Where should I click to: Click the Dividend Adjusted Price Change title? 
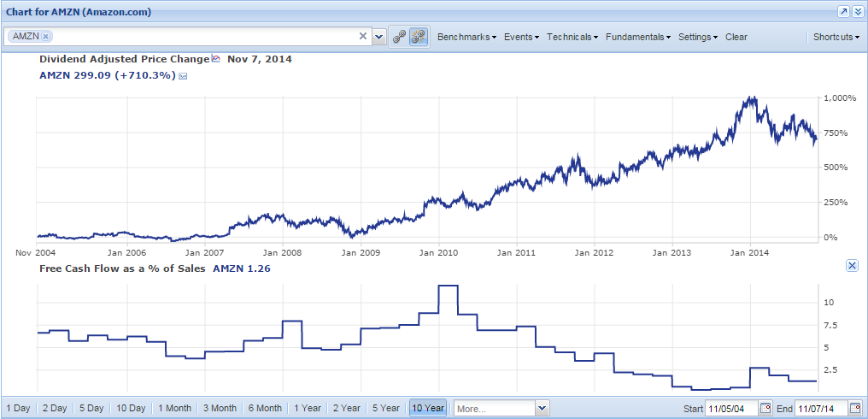125,59
